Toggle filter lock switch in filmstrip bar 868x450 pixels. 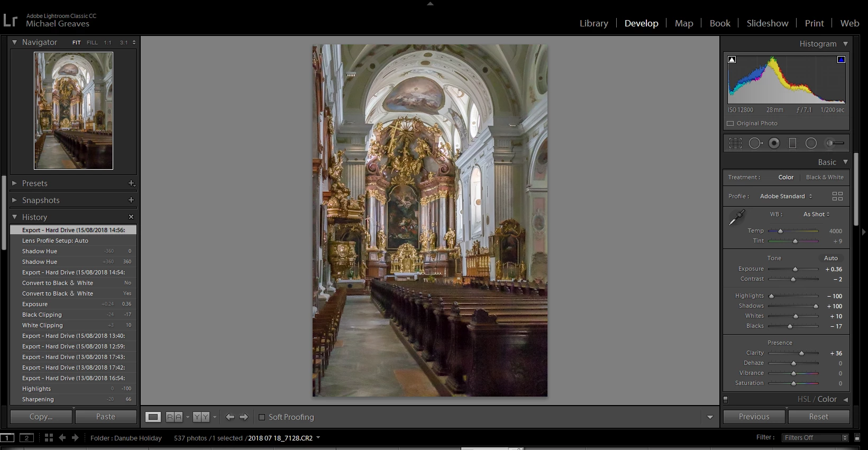tap(857, 437)
